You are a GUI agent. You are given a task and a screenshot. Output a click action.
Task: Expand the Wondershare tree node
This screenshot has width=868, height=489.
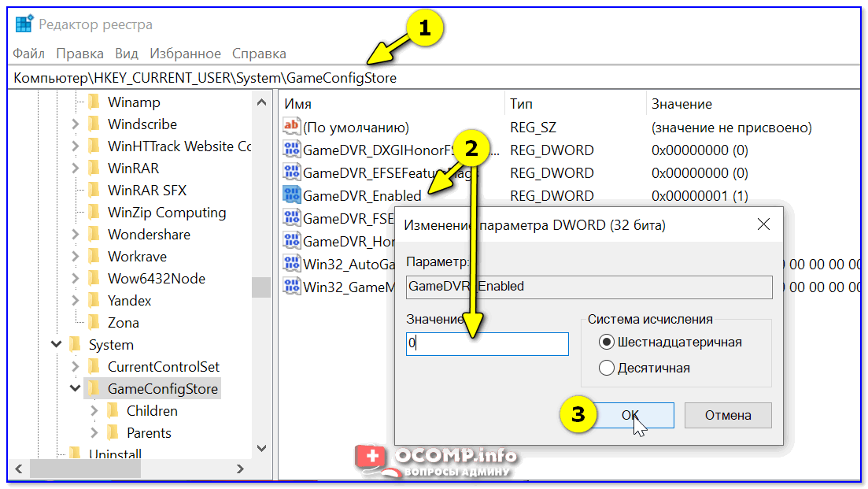[76, 234]
